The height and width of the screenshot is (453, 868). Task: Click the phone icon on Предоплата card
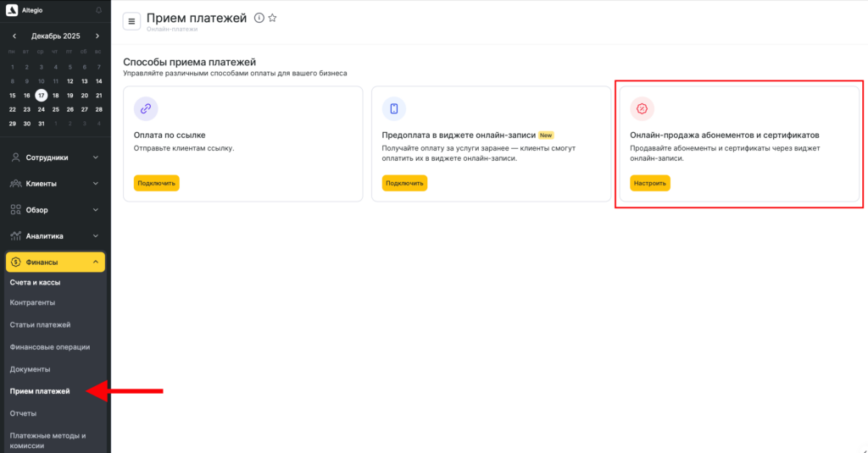pos(394,108)
